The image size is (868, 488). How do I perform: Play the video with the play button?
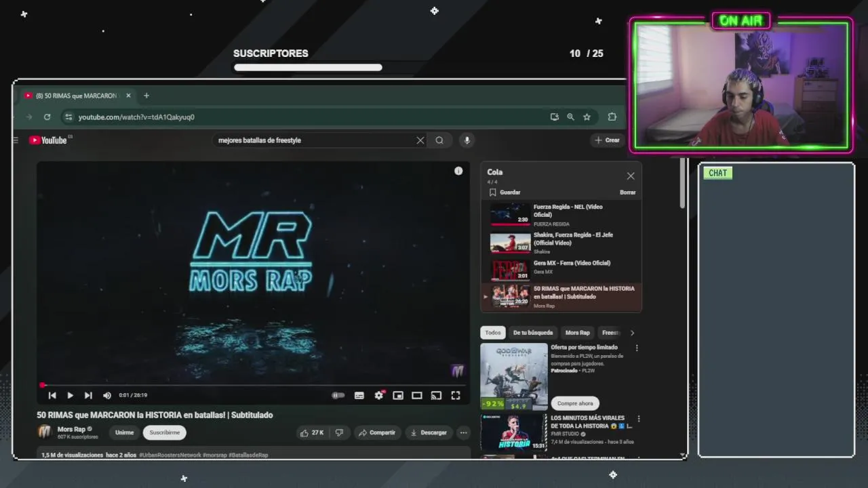coord(70,395)
